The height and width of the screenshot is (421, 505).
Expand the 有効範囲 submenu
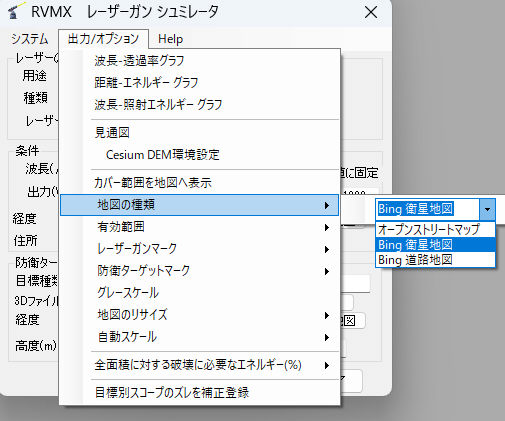pos(199,227)
